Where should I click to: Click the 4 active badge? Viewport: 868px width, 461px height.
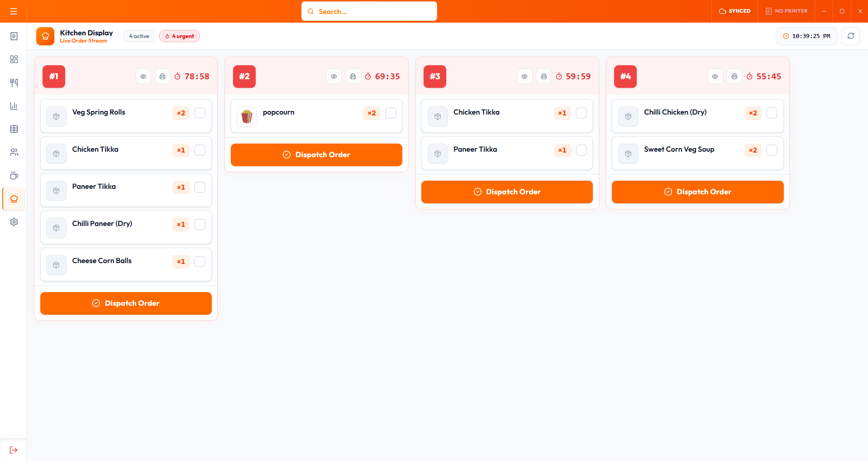[x=139, y=36]
